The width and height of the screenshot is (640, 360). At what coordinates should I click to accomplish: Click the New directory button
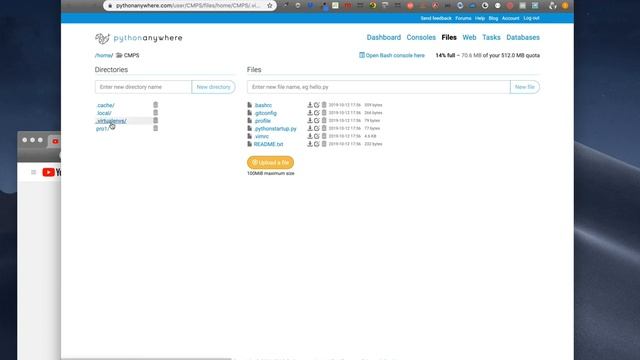(x=213, y=87)
